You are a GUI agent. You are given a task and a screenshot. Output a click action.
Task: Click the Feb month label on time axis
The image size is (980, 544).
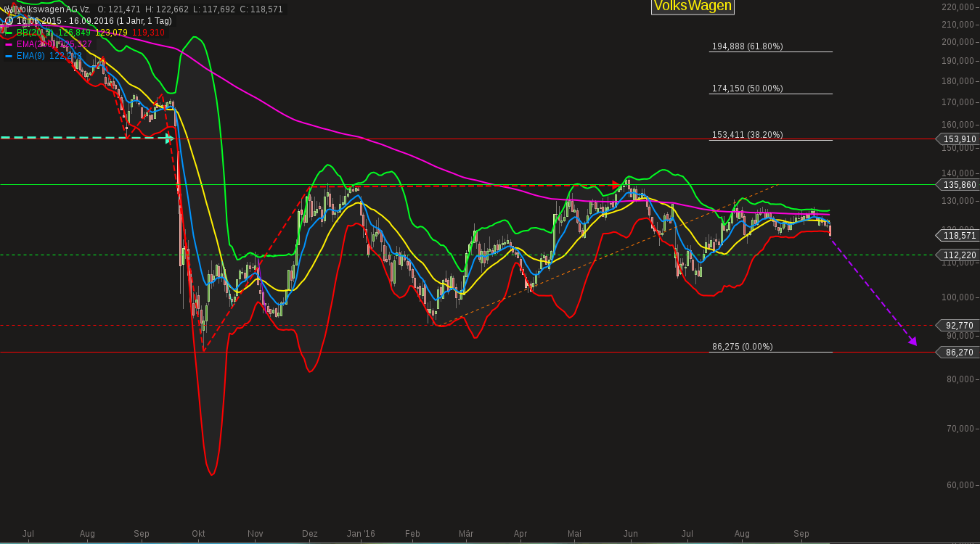[x=412, y=534]
